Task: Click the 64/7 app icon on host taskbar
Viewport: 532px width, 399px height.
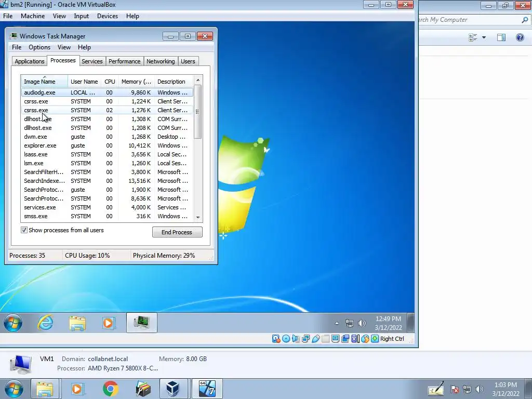Action: (x=207, y=389)
